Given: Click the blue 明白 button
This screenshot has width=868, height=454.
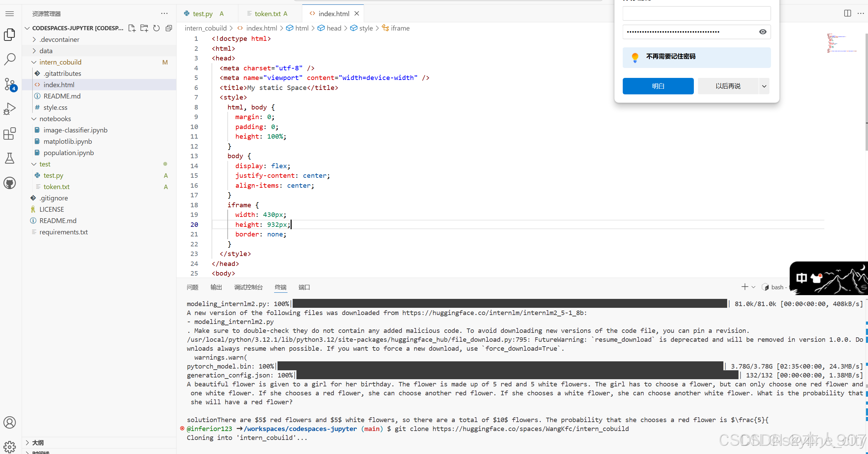Looking at the screenshot, I should pyautogui.click(x=658, y=86).
